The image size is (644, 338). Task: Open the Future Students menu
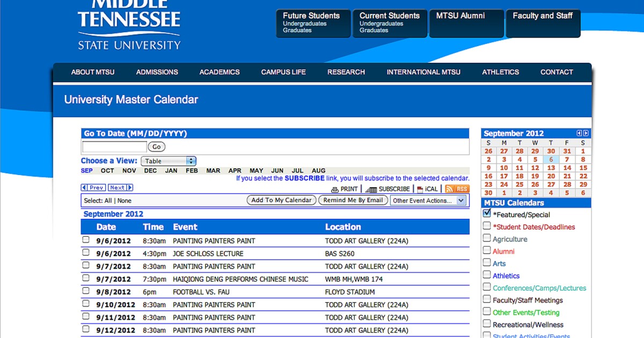[313, 23]
